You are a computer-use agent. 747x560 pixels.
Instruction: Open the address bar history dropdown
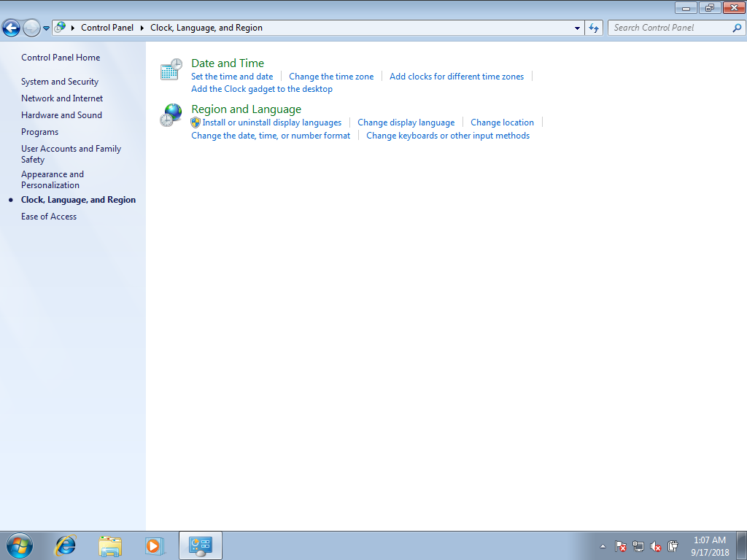pos(577,28)
